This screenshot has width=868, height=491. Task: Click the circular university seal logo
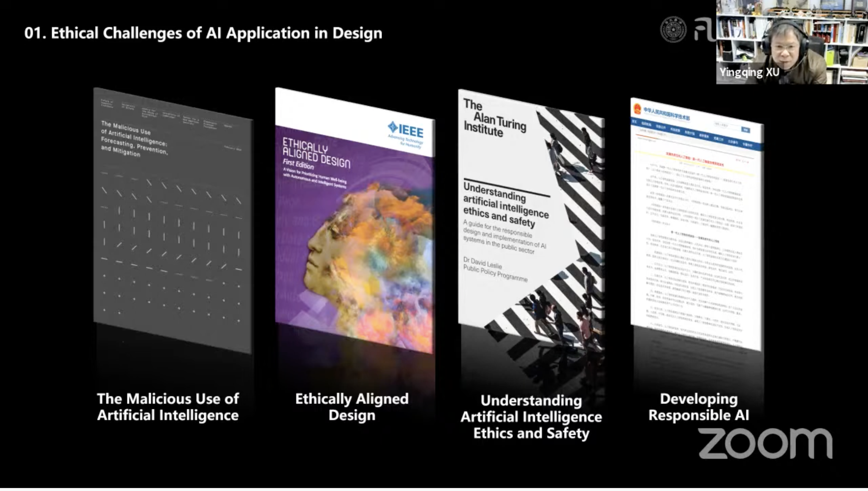click(x=673, y=30)
